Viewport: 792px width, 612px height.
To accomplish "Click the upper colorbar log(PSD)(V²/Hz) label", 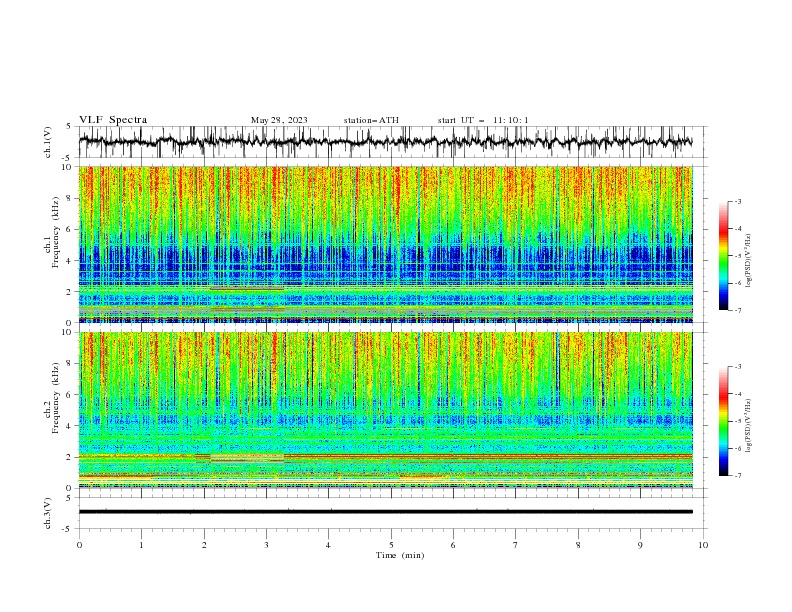I will tap(749, 261).
